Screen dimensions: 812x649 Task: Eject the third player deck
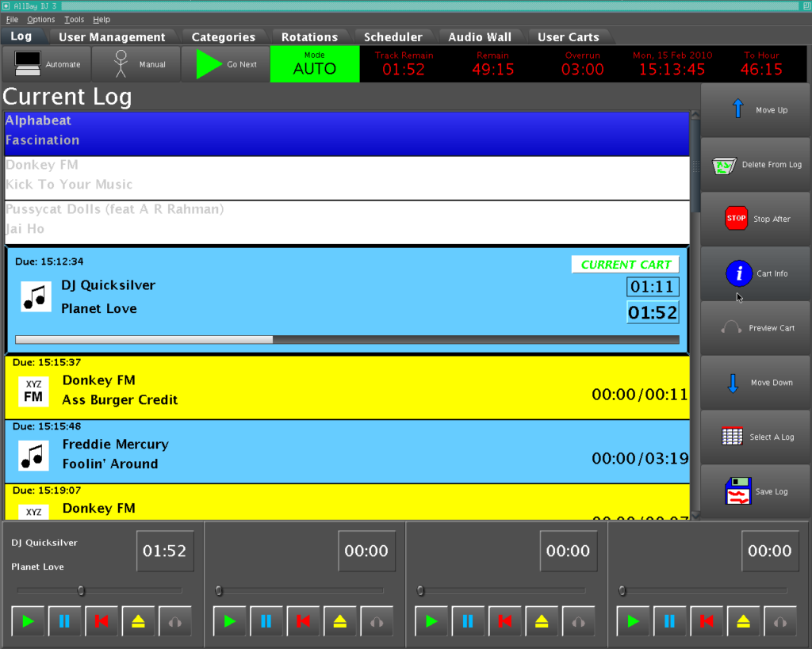pyautogui.click(x=542, y=620)
